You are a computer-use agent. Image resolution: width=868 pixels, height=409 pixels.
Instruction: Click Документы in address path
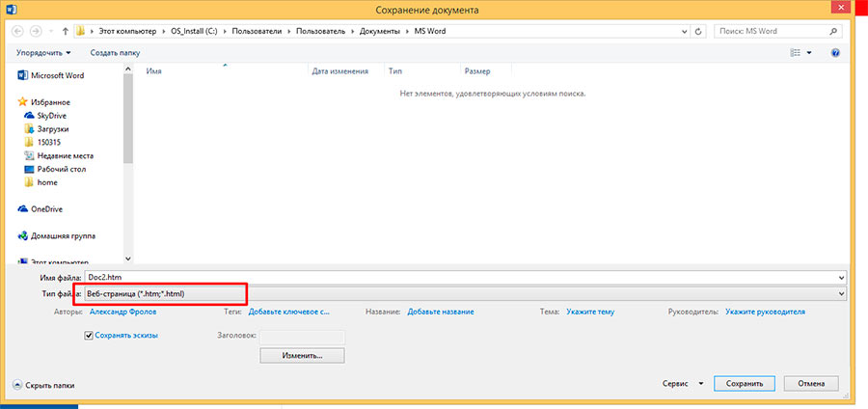point(380,32)
